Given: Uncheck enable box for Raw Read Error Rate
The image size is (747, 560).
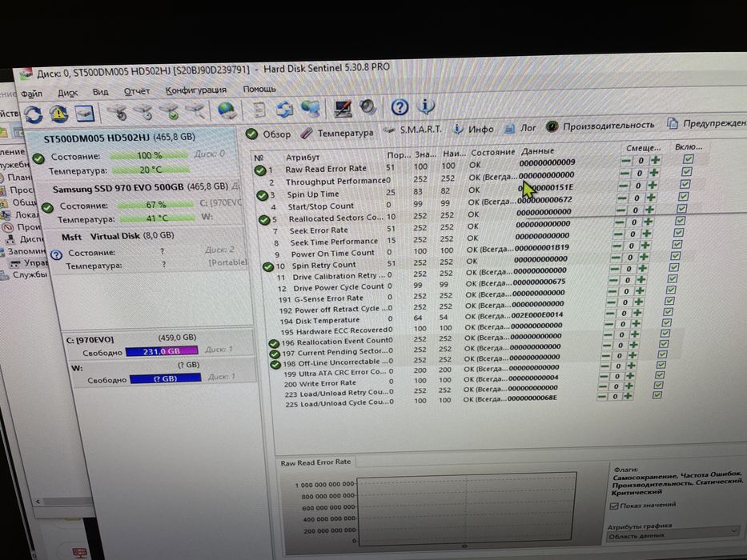Looking at the screenshot, I should (x=688, y=158).
